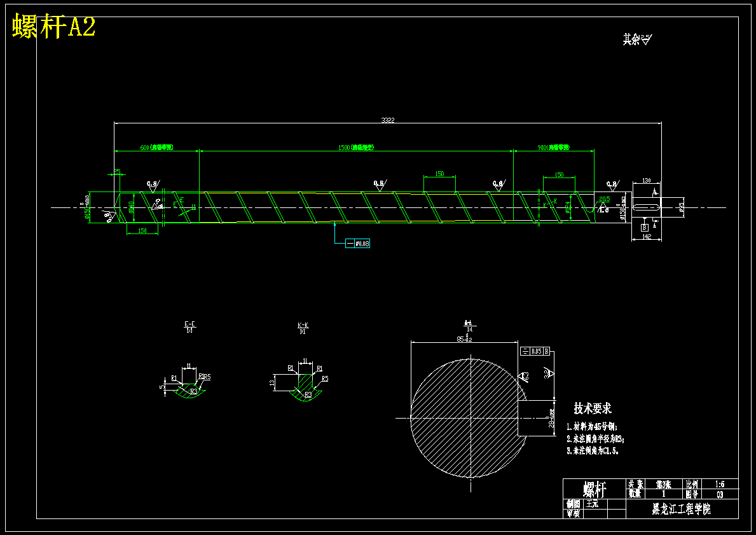Viewport: 756px width, 535px height.
Task: Select the "ø0.08" straightness tolerance frame
Action: 358,244
